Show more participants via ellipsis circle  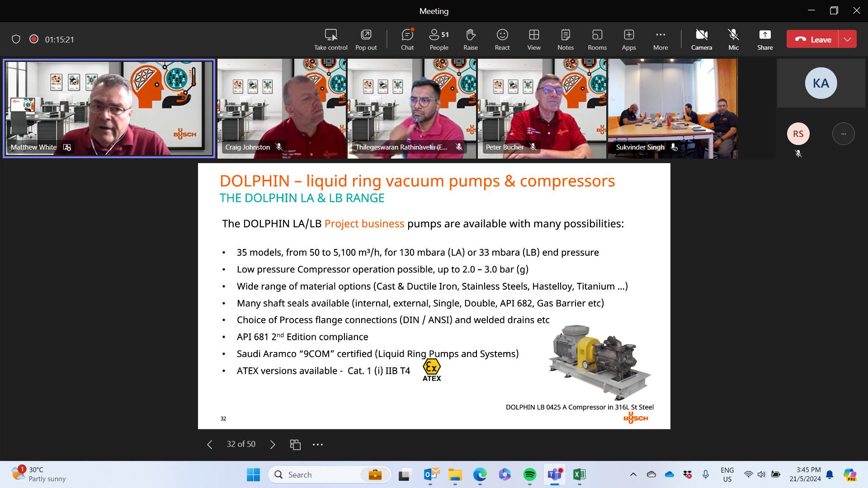click(844, 134)
